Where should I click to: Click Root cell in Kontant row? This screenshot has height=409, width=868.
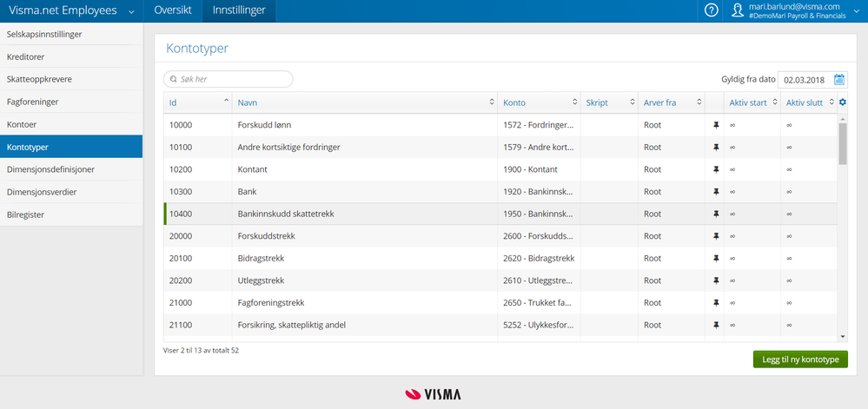(x=672, y=169)
